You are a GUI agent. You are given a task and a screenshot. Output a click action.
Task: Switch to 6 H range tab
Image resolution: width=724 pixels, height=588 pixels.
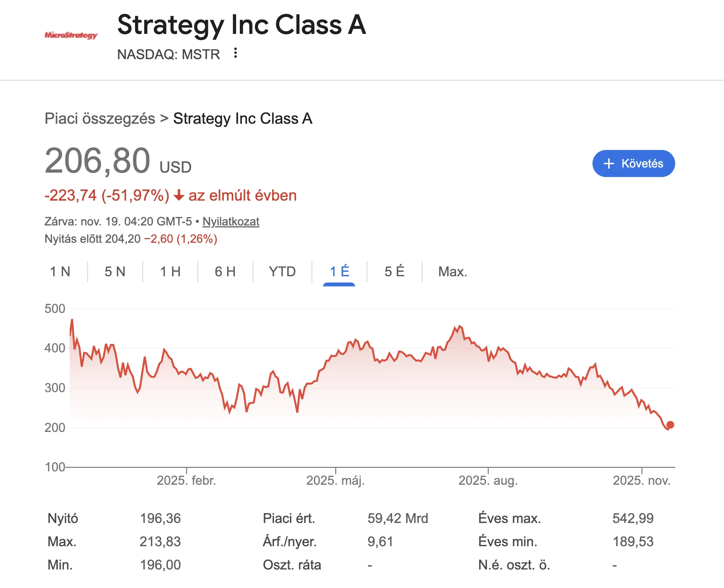225,272
